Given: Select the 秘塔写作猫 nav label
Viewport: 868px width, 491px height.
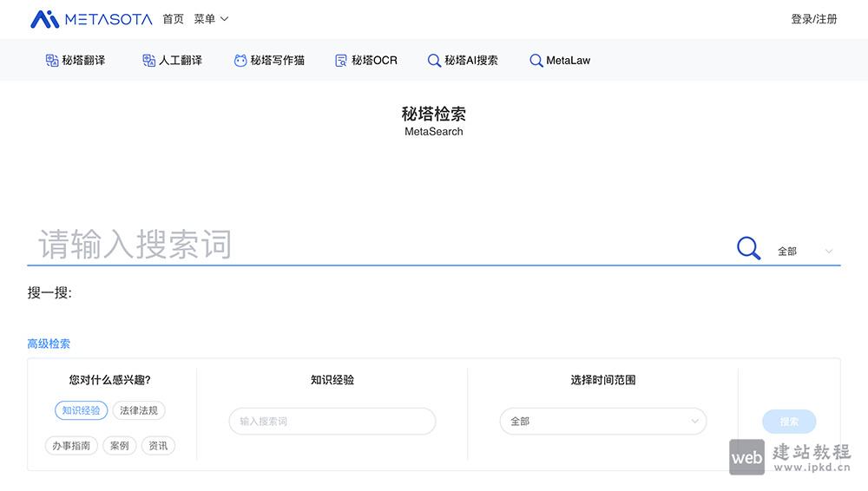Looking at the screenshot, I should (278, 61).
